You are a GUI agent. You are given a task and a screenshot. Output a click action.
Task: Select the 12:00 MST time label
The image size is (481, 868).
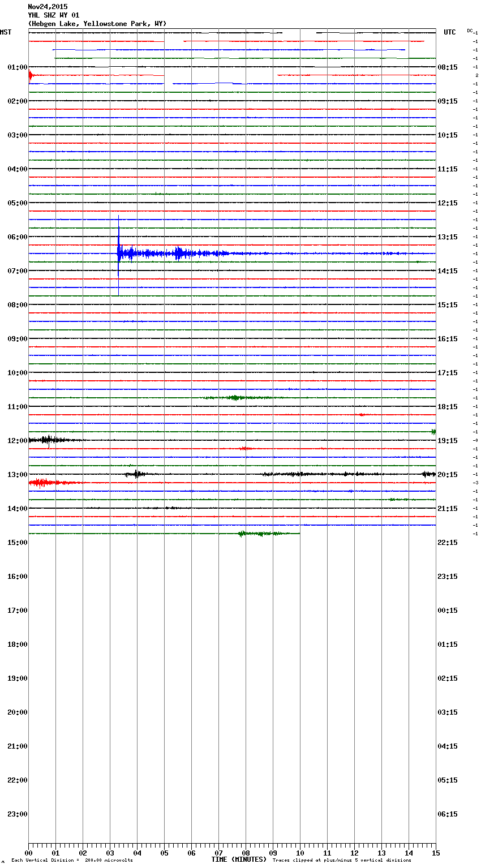[18, 441]
